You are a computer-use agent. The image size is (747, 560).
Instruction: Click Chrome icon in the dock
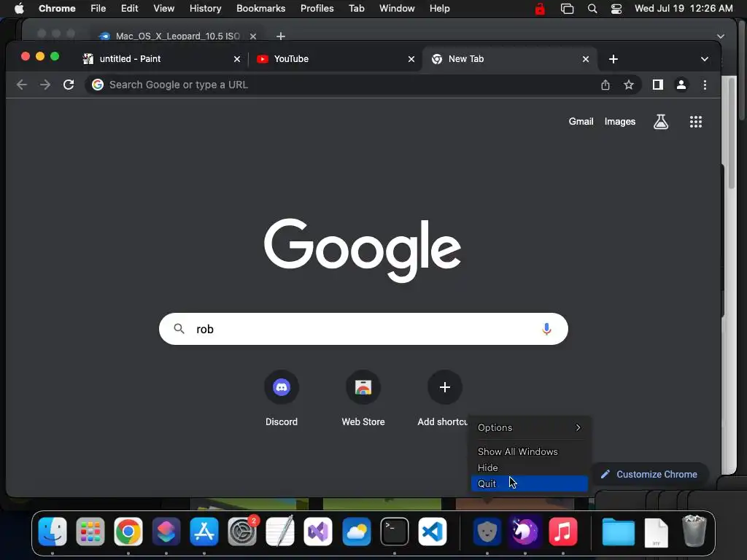(128, 532)
